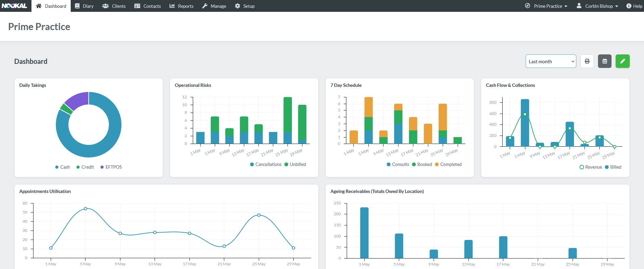Click the 17 May bar in Ageing Receivables
The image size is (644, 269).
pos(503,247)
